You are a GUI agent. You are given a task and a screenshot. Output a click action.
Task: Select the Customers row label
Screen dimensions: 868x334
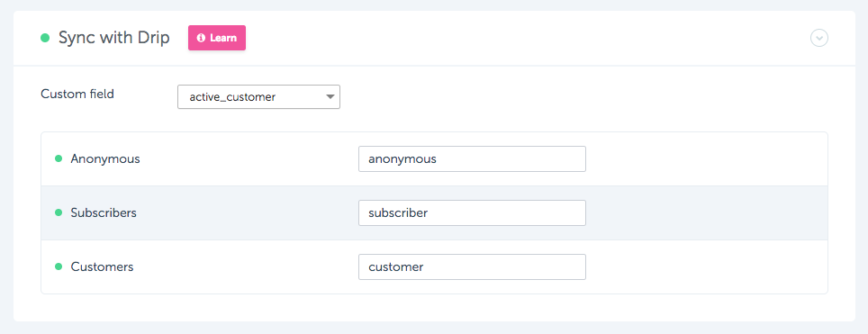(x=102, y=267)
